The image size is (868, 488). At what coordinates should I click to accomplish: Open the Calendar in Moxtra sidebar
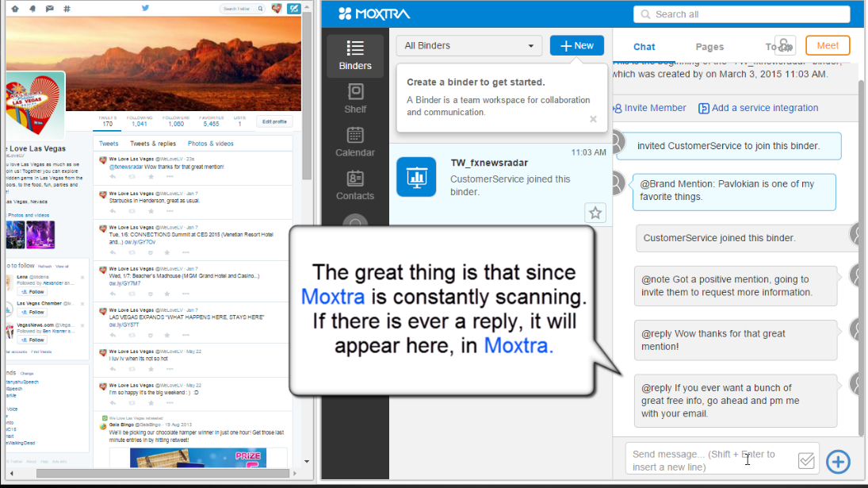355,142
